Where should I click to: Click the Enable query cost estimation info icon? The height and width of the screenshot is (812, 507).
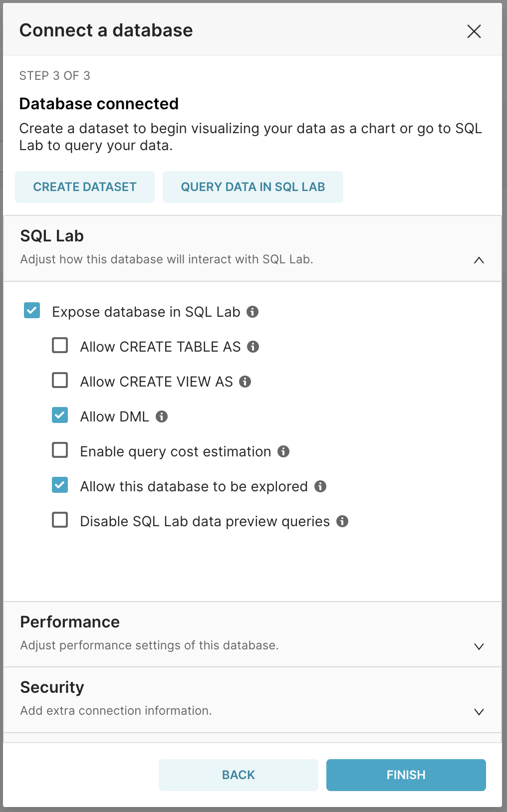[283, 451]
